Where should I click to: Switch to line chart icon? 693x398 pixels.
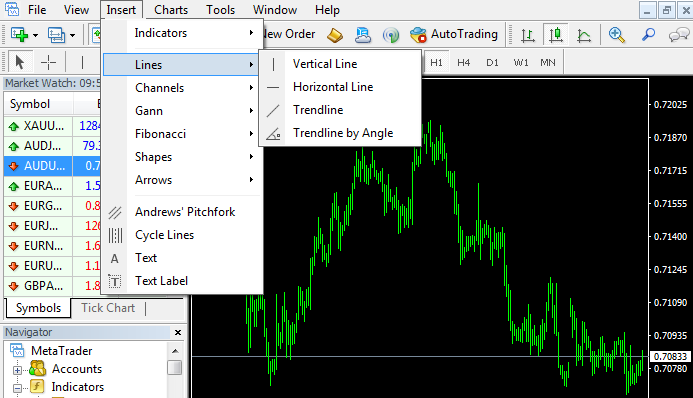[x=584, y=34]
